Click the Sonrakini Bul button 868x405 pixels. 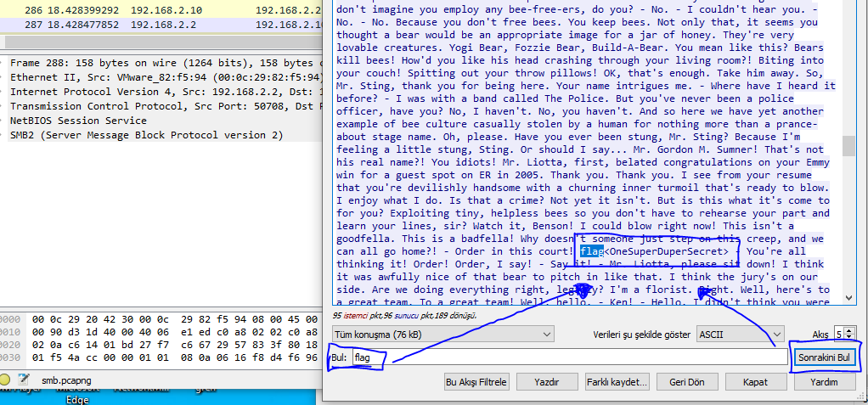[824, 357]
